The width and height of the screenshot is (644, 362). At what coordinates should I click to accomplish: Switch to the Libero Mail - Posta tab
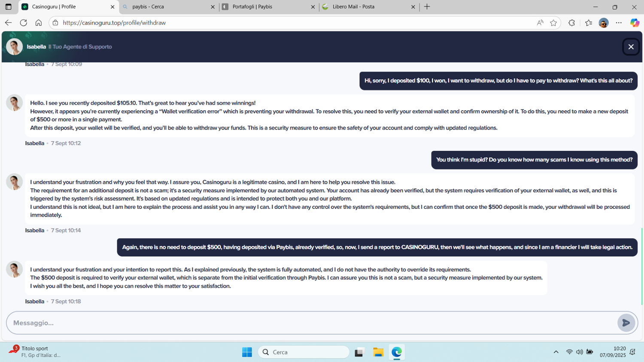tap(367, 7)
